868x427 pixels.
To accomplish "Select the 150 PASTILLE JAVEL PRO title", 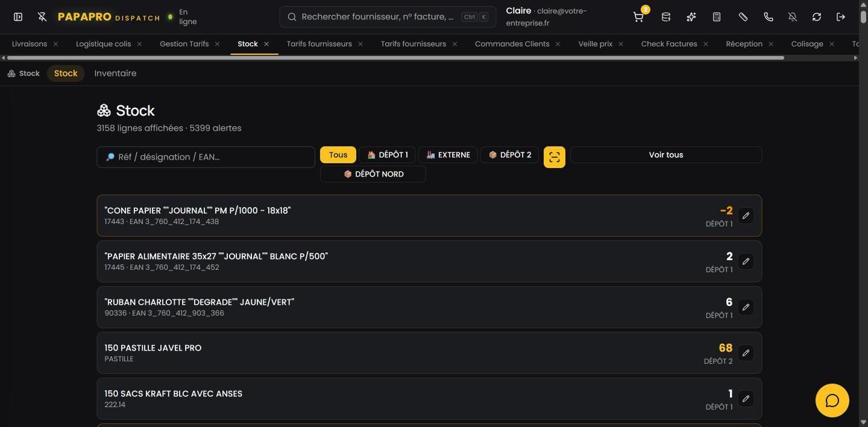I will coord(153,348).
